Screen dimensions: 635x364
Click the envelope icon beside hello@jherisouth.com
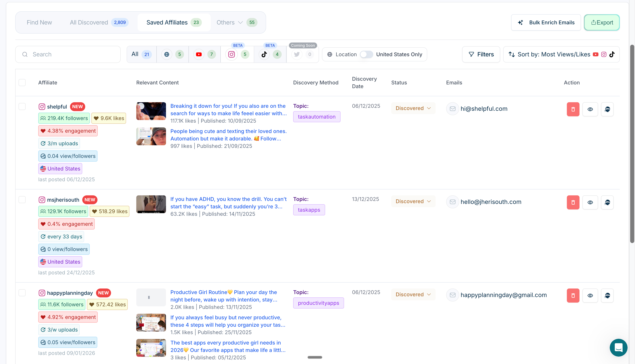[452, 202]
